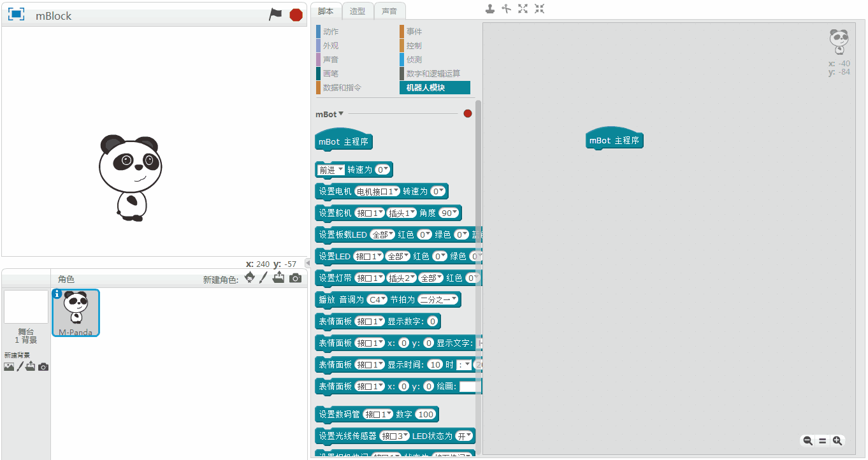The width and height of the screenshot is (868, 460).
Task: Open 全部 dropdown in 设置板载LED block
Action: point(382,234)
